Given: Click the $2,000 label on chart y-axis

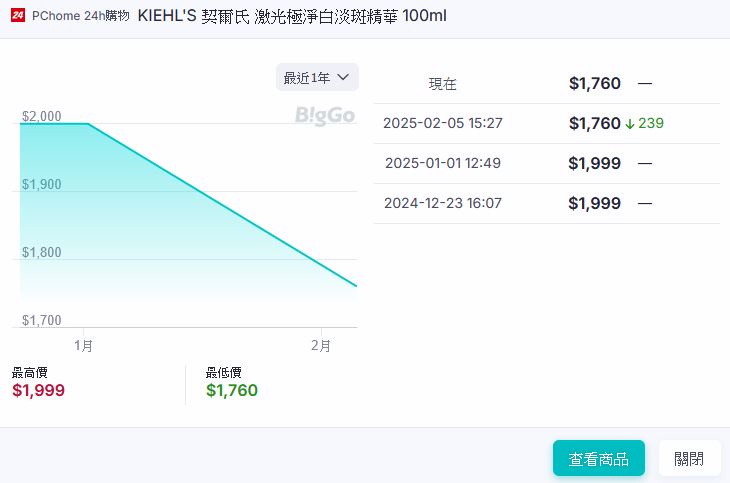Looking at the screenshot, I should pyautogui.click(x=42, y=117).
